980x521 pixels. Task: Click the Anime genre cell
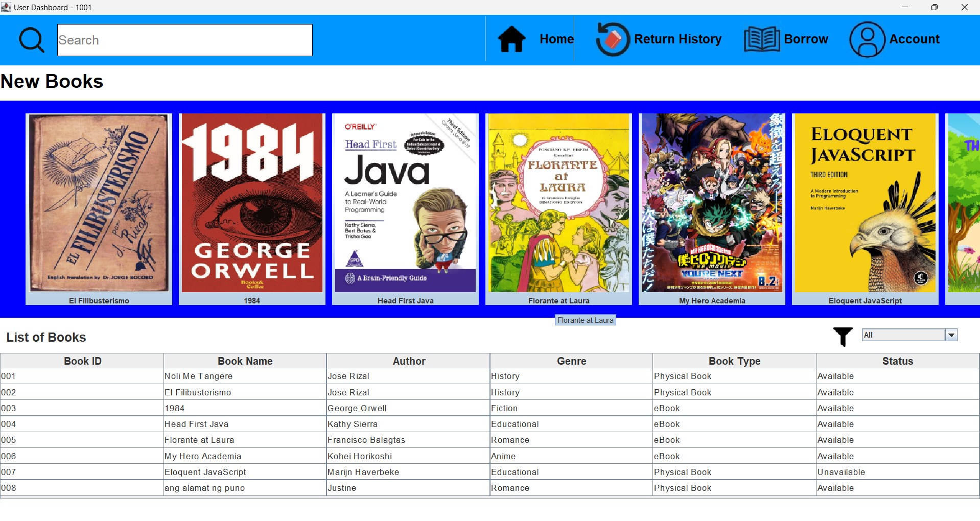(571, 456)
